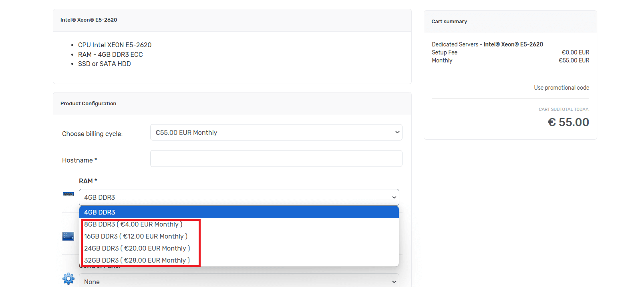Open the billing cycle dropdown

pyautogui.click(x=276, y=132)
